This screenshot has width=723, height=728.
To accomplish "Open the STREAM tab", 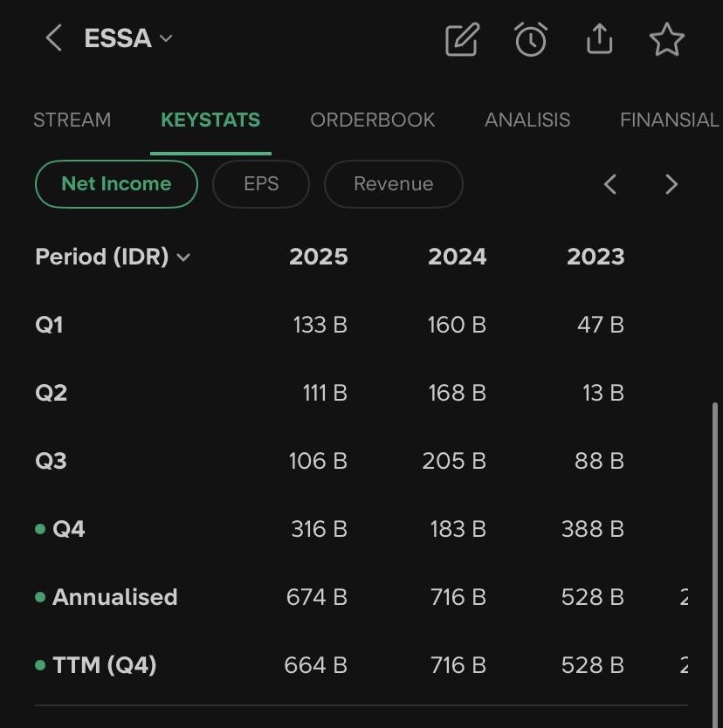I will point(72,120).
